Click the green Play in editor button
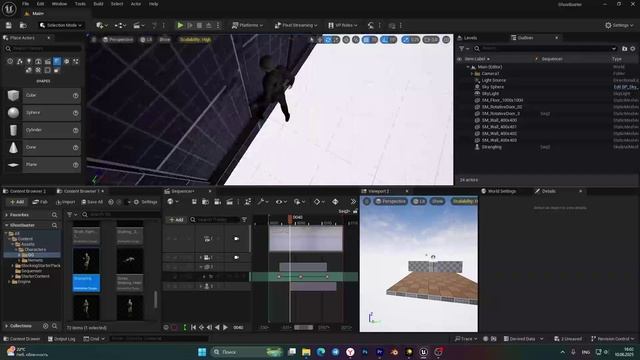Screen dimensions: 640x360 180,25
